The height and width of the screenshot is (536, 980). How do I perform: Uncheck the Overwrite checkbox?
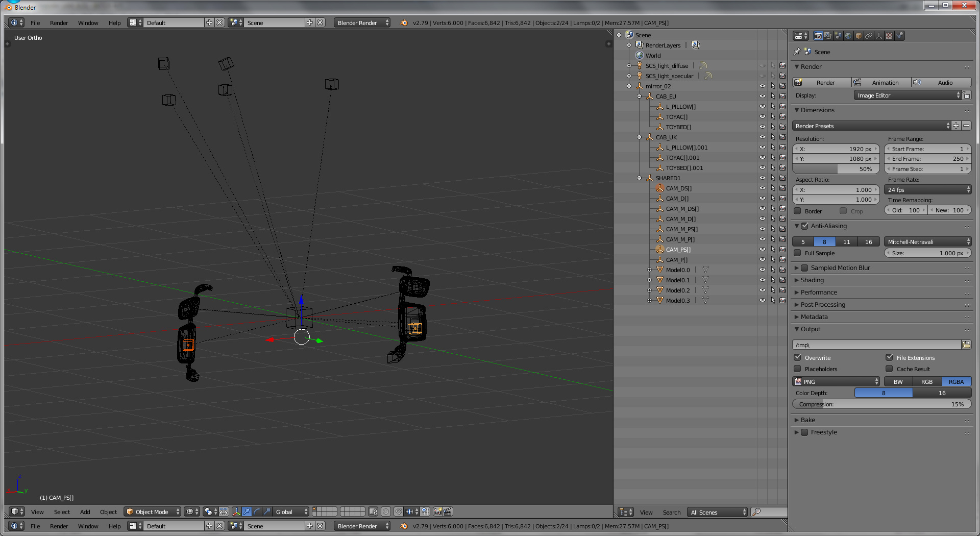click(798, 357)
